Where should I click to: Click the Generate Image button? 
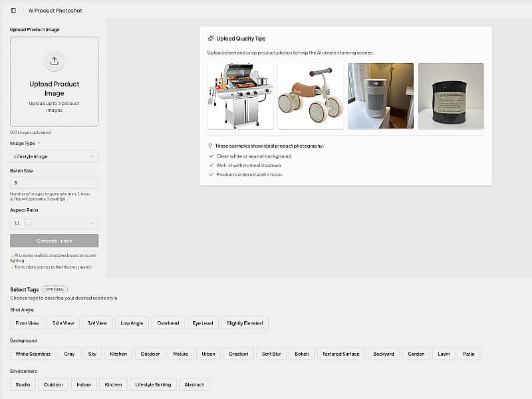(x=54, y=241)
